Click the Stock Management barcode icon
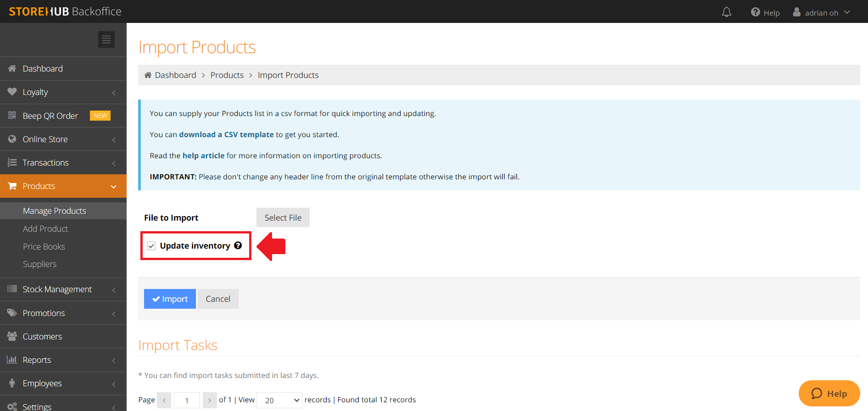 pos(12,289)
